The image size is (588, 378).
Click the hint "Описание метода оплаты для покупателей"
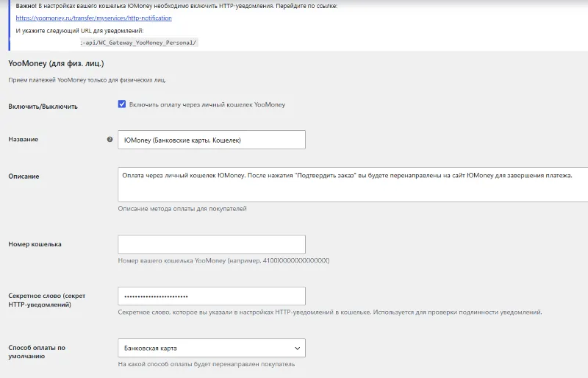182,209
